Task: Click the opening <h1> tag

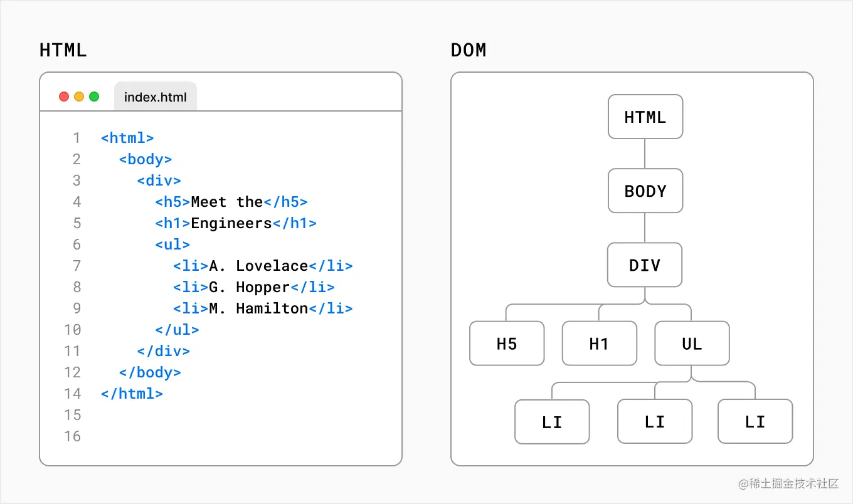Action: (172, 223)
